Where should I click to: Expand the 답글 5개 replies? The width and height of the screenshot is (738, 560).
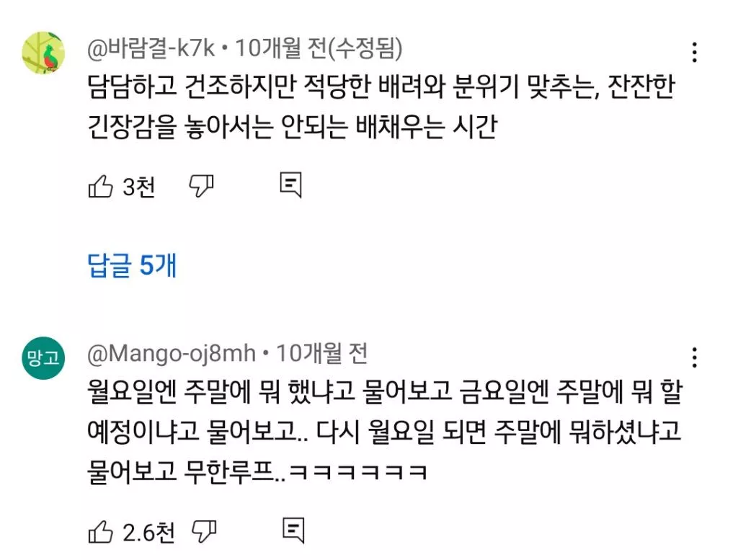tap(132, 265)
